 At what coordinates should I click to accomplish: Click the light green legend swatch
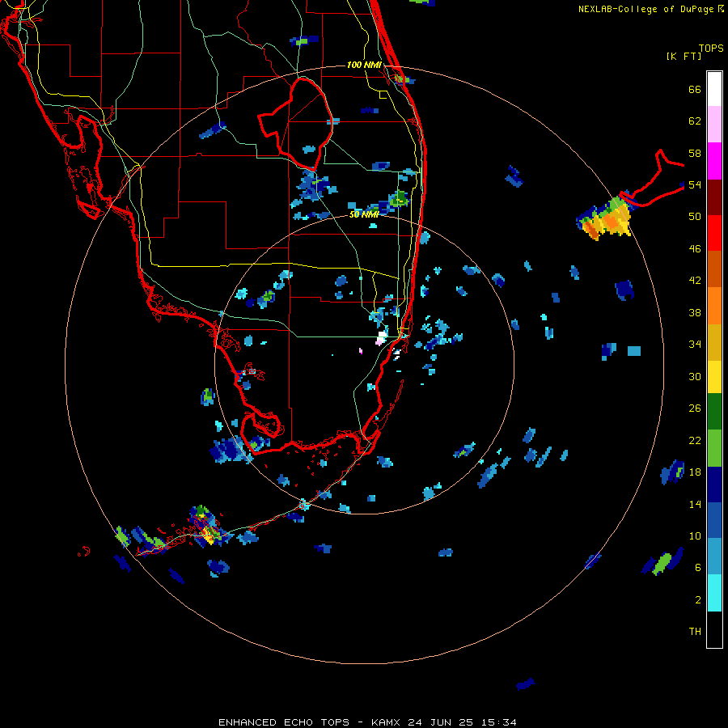click(714, 448)
